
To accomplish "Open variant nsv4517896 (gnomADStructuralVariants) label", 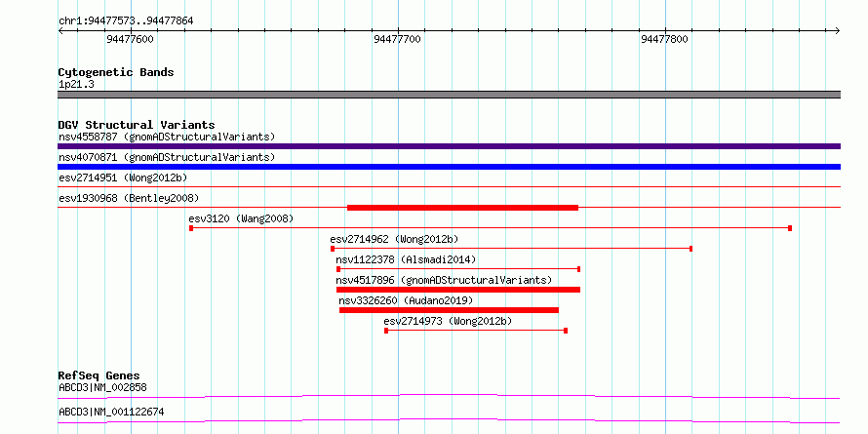I will (444, 280).
